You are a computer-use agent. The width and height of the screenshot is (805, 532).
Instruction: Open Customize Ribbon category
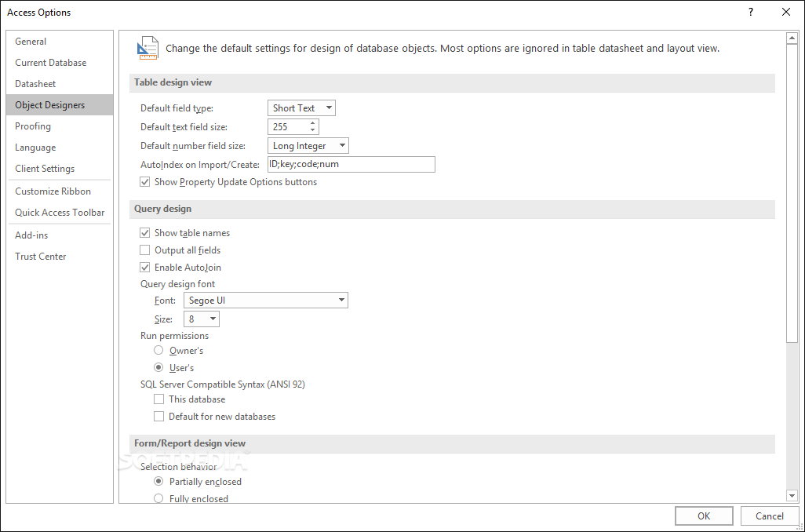(60, 191)
